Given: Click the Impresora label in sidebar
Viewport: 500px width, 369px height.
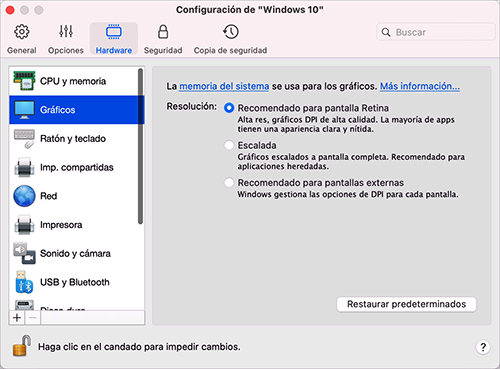Looking at the screenshot, I should coord(61,225).
